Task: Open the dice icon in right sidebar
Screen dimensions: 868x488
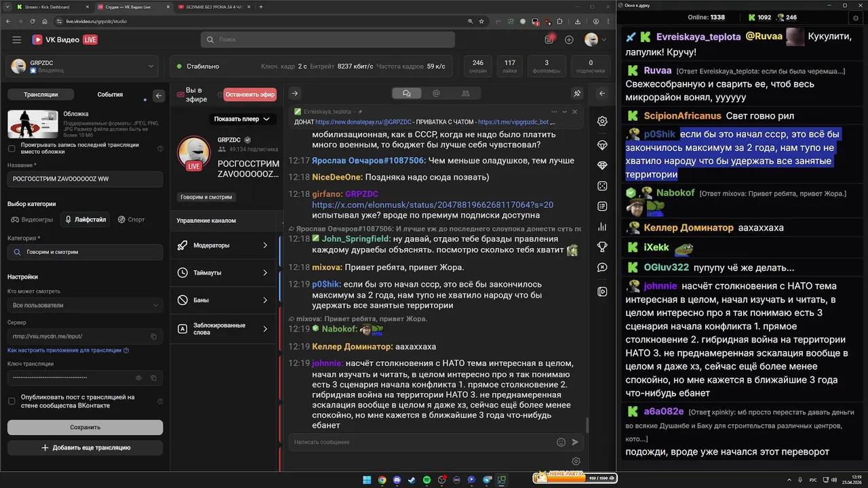Action: 602,186
